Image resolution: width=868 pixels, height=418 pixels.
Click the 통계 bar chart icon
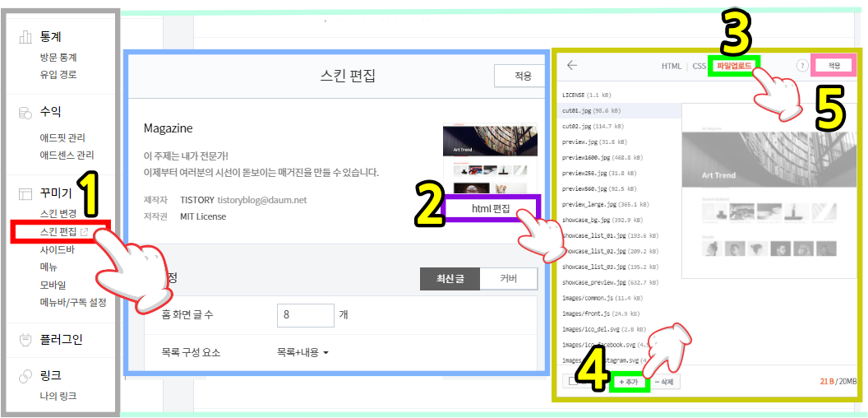pyautogui.click(x=25, y=37)
